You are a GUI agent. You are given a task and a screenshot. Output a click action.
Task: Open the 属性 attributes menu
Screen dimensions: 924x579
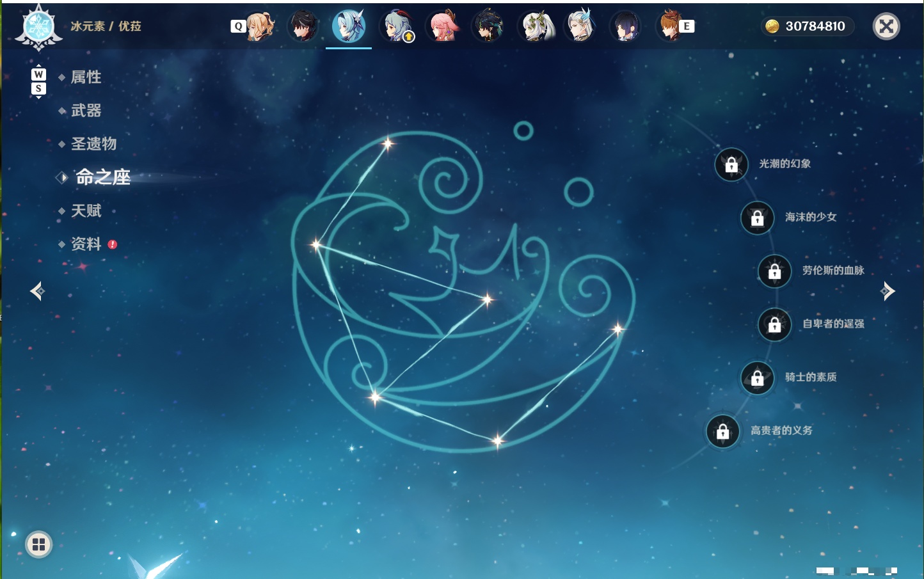(86, 77)
